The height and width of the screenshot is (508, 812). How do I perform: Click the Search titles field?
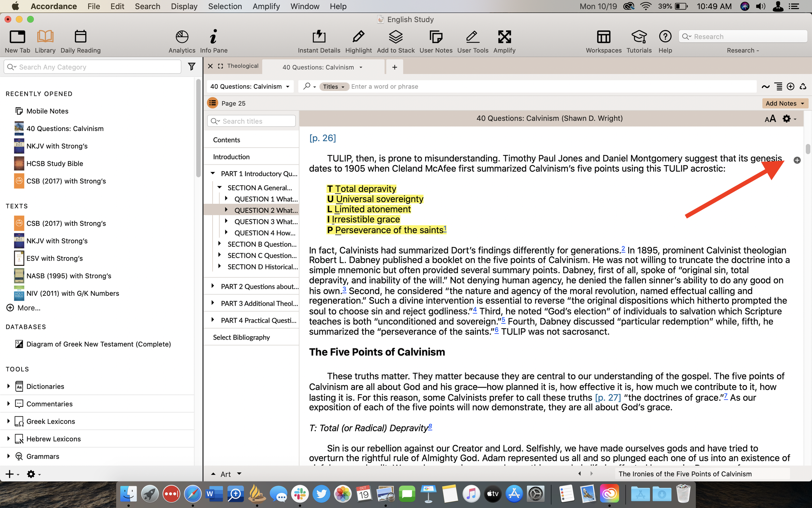pyautogui.click(x=251, y=121)
